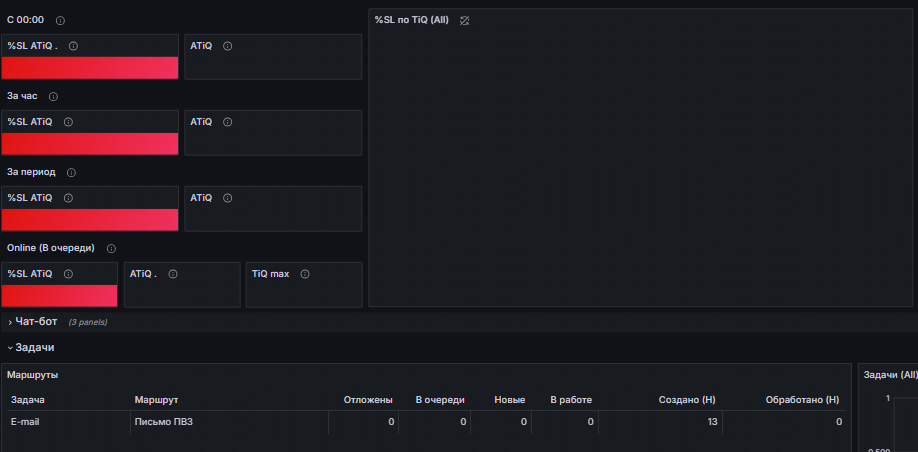Image resolution: width=918 pixels, height=452 pixels.
Task: Click info icon beside Online (В очереди)
Action: 111,249
